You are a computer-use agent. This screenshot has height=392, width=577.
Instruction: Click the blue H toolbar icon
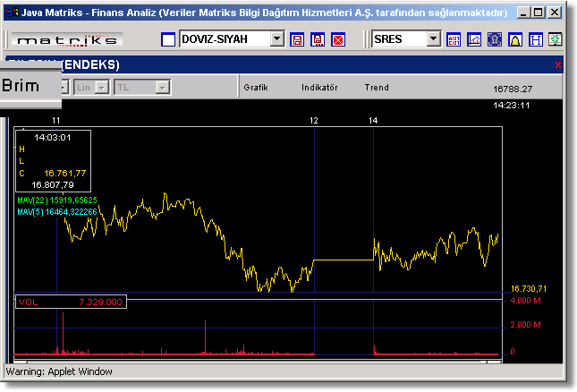point(535,40)
